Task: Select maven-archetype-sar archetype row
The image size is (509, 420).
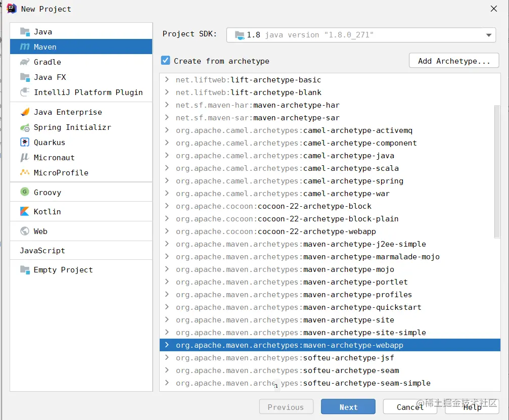Action: click(x=330, y=117)
